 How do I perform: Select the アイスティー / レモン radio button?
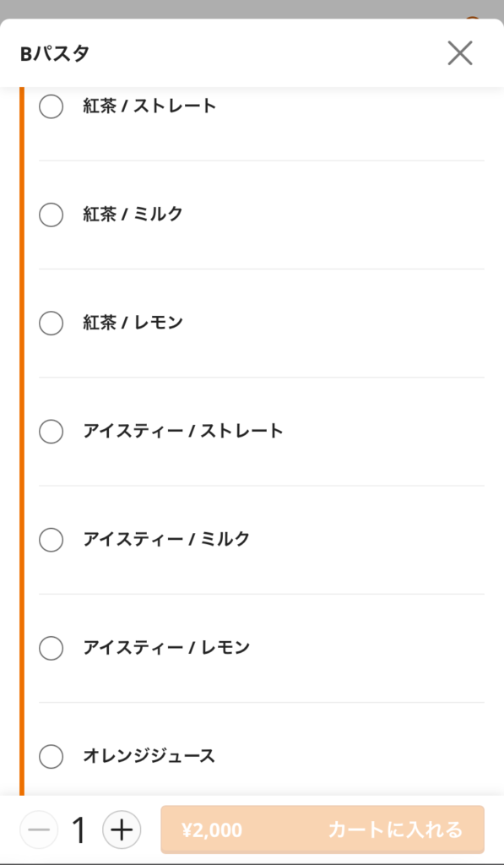pos(51,648)
